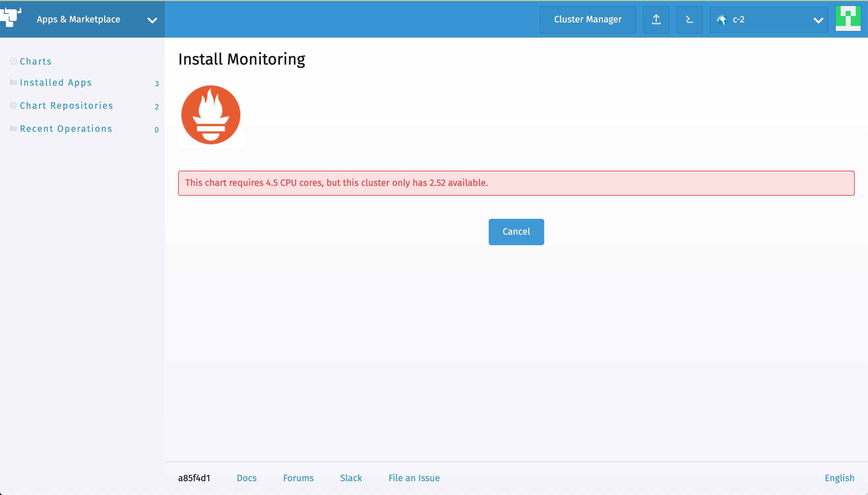
Task: File an Issue via the footer link
Action: pos(413,478)
